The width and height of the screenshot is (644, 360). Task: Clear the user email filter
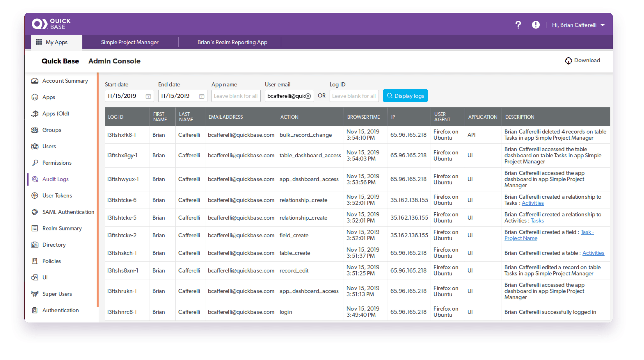click(308, 96)
